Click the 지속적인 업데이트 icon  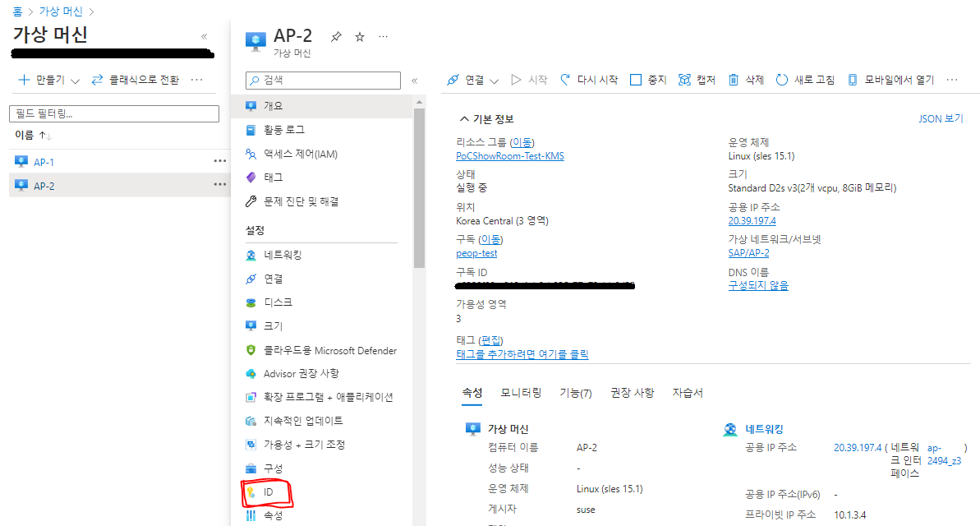pos(251,421)
